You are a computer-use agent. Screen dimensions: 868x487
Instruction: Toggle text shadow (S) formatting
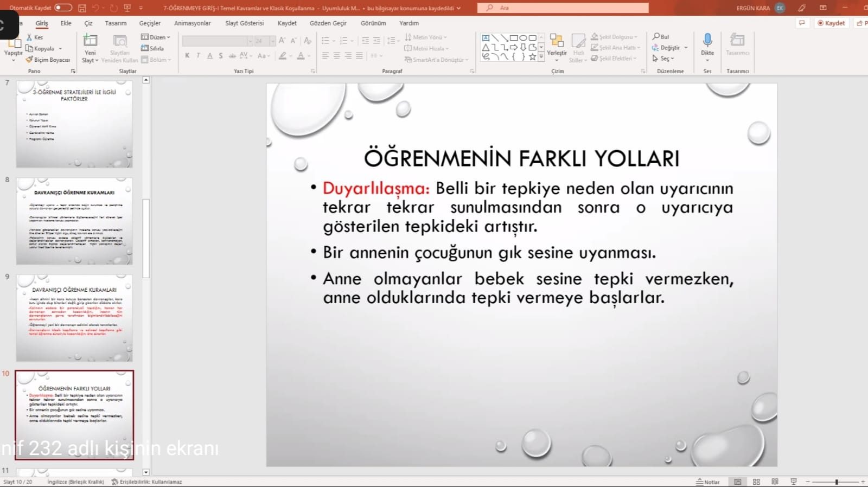coord(221,55)
